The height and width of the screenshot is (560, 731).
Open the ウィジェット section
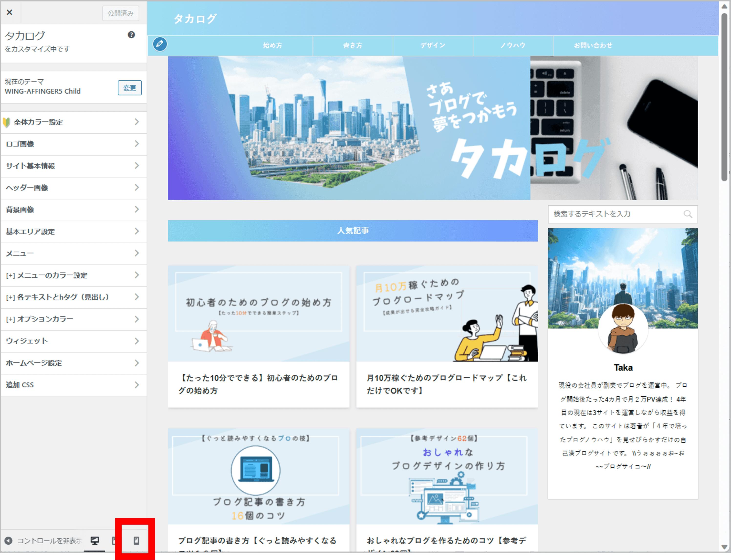74,341
